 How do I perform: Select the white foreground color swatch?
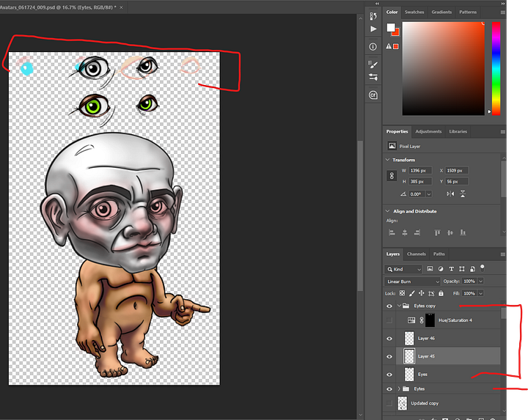point(391,27)
